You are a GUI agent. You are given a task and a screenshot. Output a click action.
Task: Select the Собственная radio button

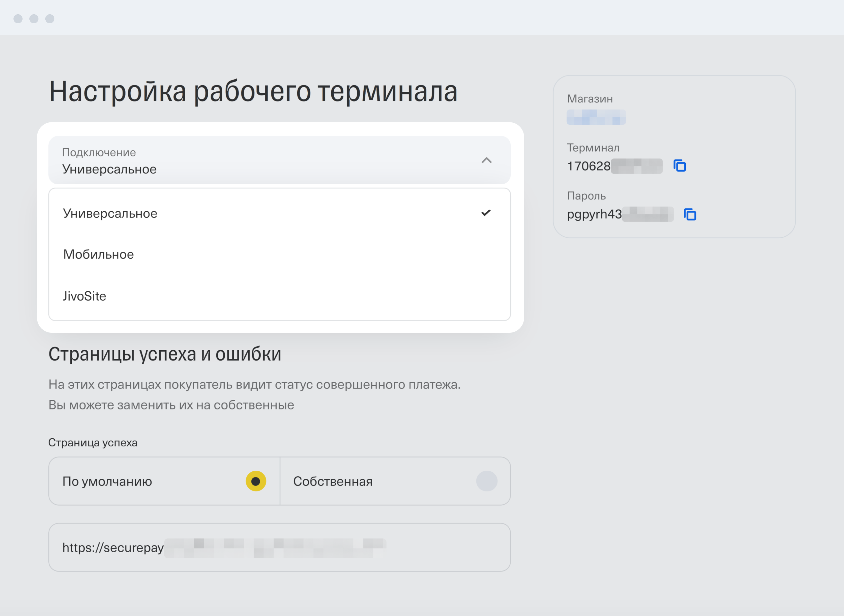tap(486, 481)
